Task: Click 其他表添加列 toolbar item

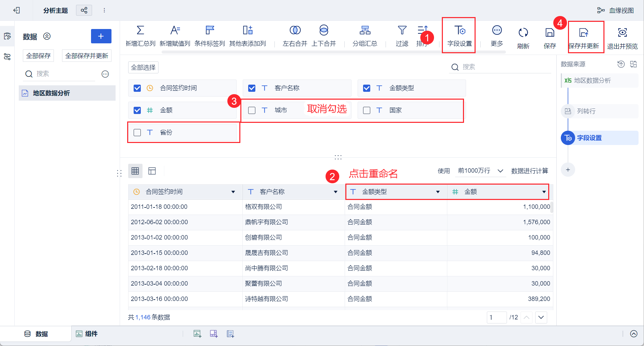Action: (x=248, y=36)
